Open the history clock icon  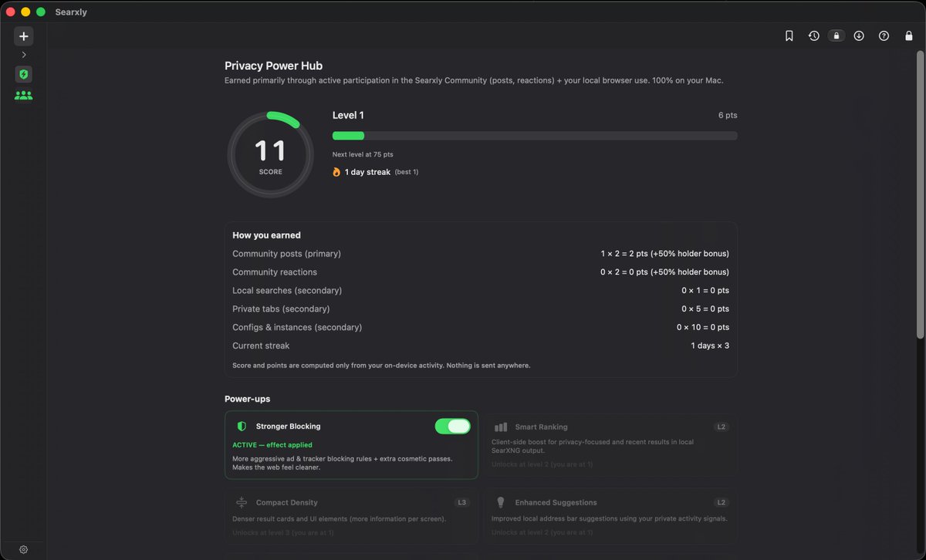[x=813, y=35]
